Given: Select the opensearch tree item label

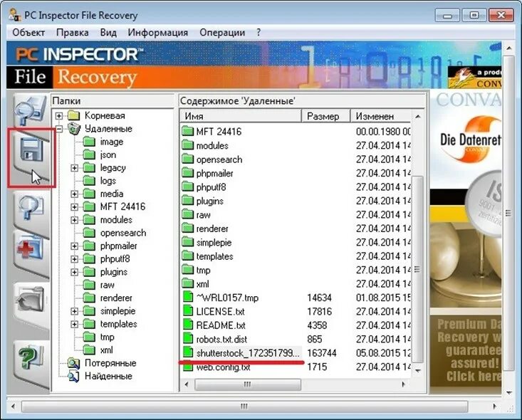Looking at the screenshot, I should coord(123,233).
